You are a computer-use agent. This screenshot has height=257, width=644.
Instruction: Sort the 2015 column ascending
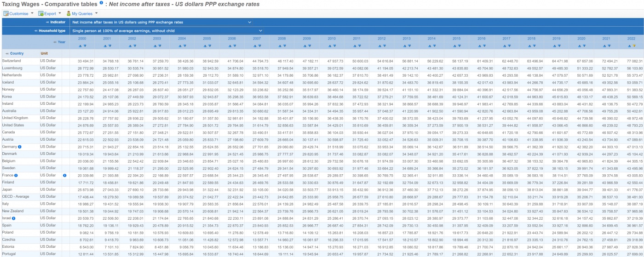(x=454, y=46)
